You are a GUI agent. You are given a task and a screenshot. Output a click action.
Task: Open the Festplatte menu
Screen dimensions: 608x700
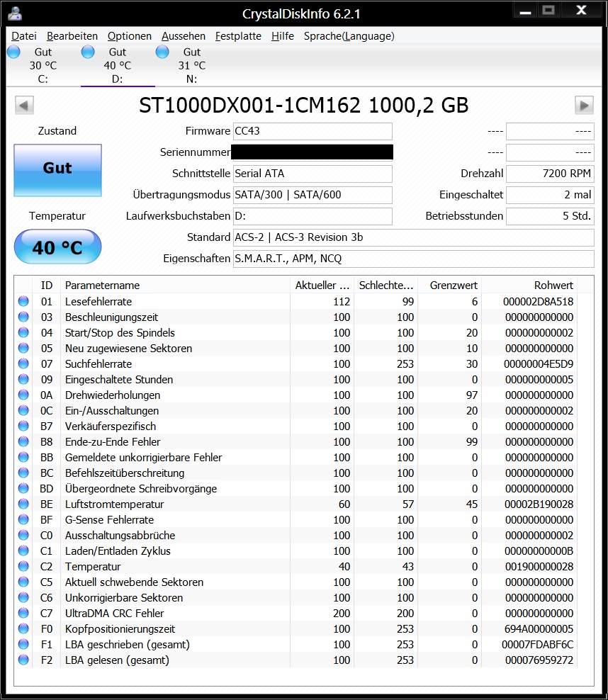coord(238,36)
